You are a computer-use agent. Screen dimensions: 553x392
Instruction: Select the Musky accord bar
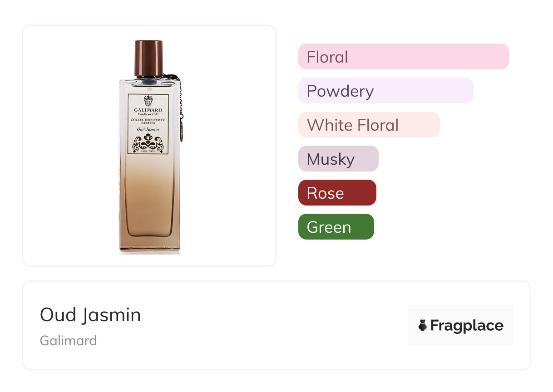coord(338,159)
